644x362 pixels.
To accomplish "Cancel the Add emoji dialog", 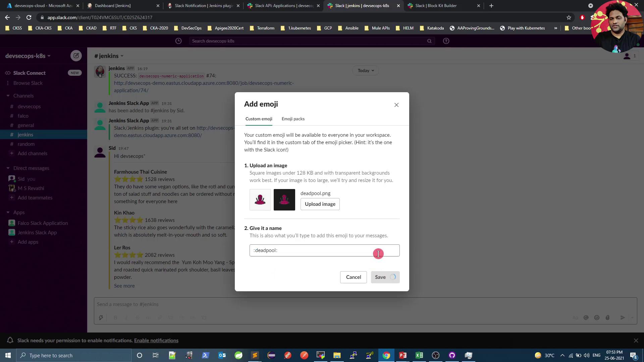I will coord(353,277).
